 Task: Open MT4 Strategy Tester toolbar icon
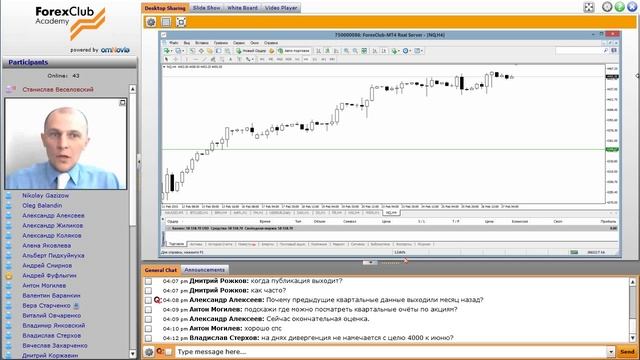pyautogui.click(x=227, y=51)
